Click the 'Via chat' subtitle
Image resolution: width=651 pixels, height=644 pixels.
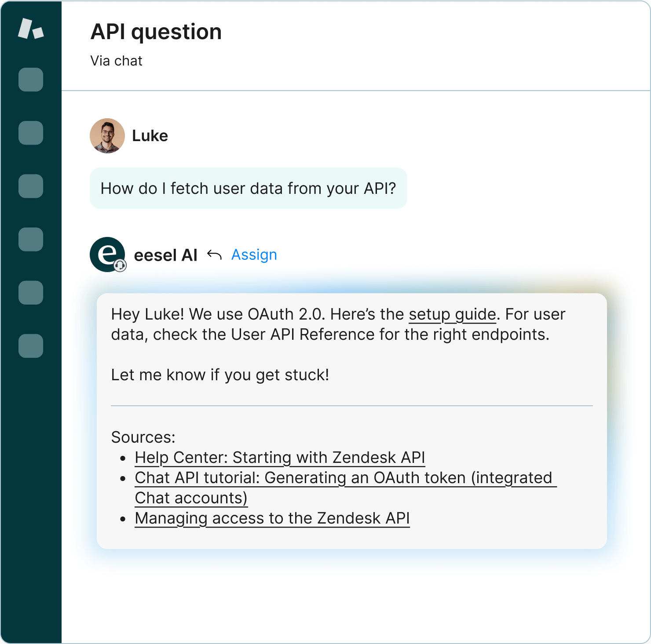[x=117, y=61]
